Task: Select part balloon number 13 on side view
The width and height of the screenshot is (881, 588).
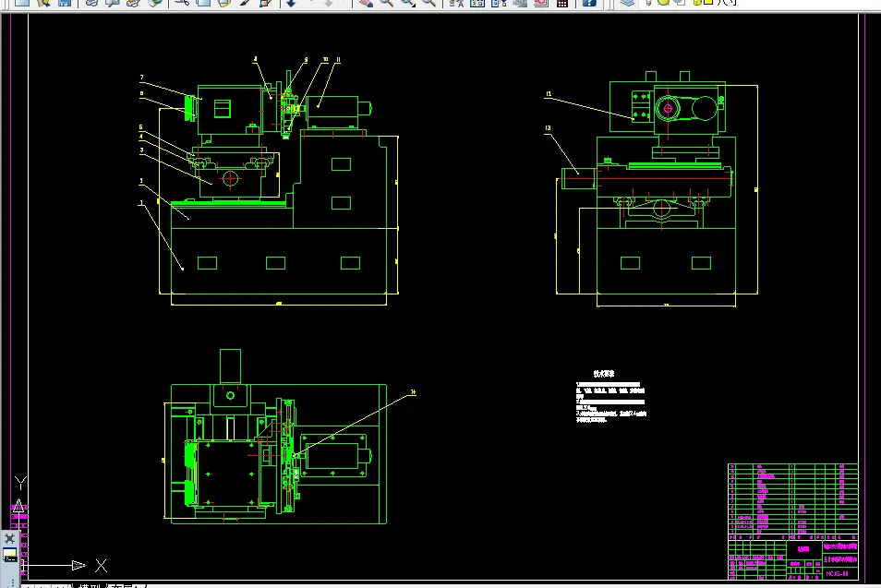Action: (548, 128)
